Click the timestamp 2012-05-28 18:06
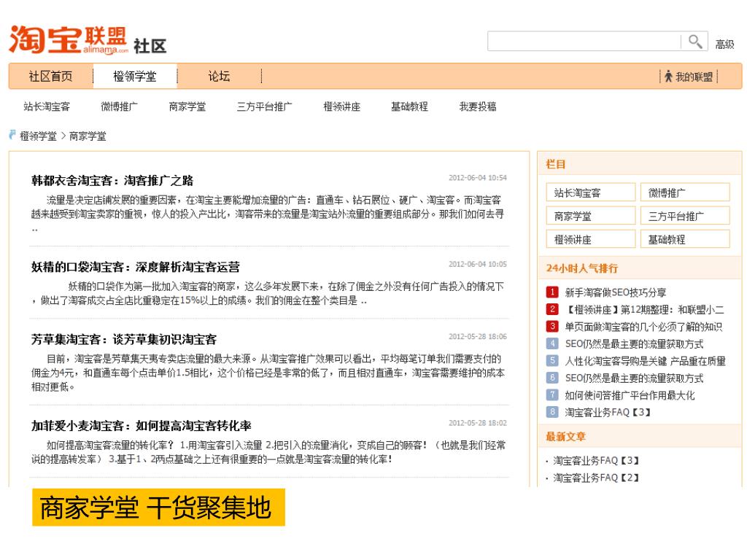Image resolution: width=747 pixels, height=560 pixels. [x=477, y=336]
